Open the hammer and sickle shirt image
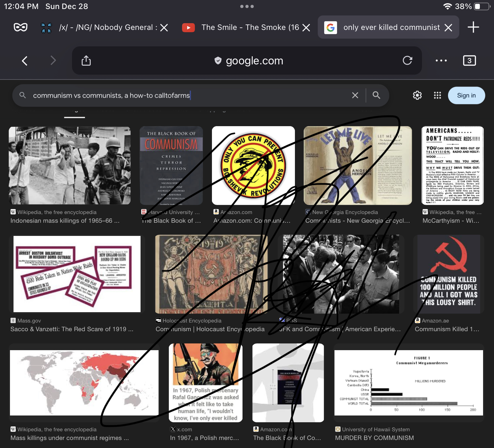This screenshot has height=448, width=494. (449, 274)
